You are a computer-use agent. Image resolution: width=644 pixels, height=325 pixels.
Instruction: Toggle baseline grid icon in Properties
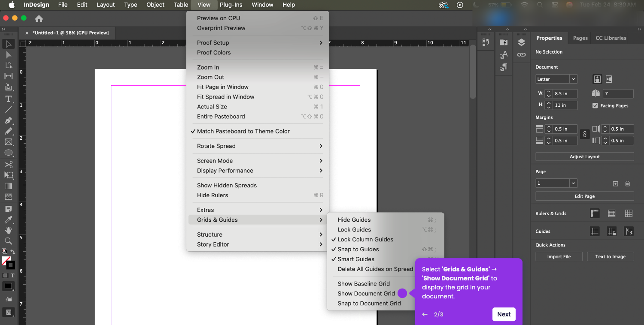pyautogui.click(x=612, y=213)
